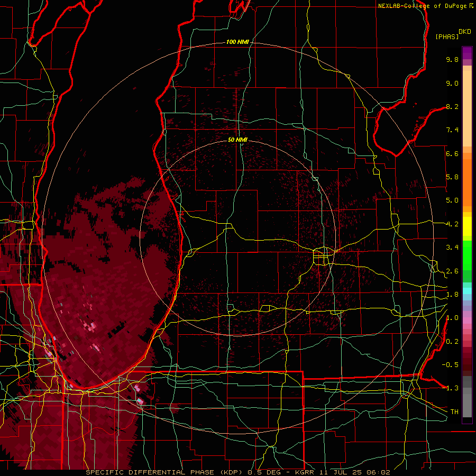
Task: Pick the orange segment of the color bar
Action: [467, 182]
